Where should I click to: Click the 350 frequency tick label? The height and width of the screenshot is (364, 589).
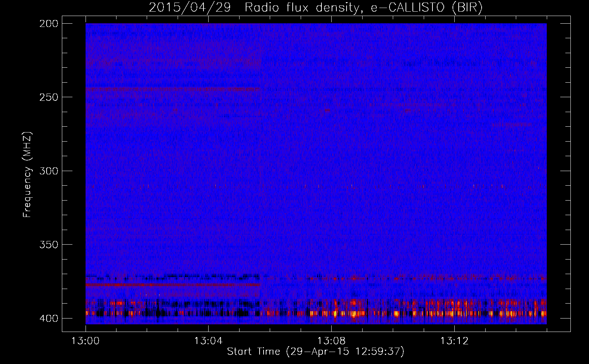tap(49, 245)
